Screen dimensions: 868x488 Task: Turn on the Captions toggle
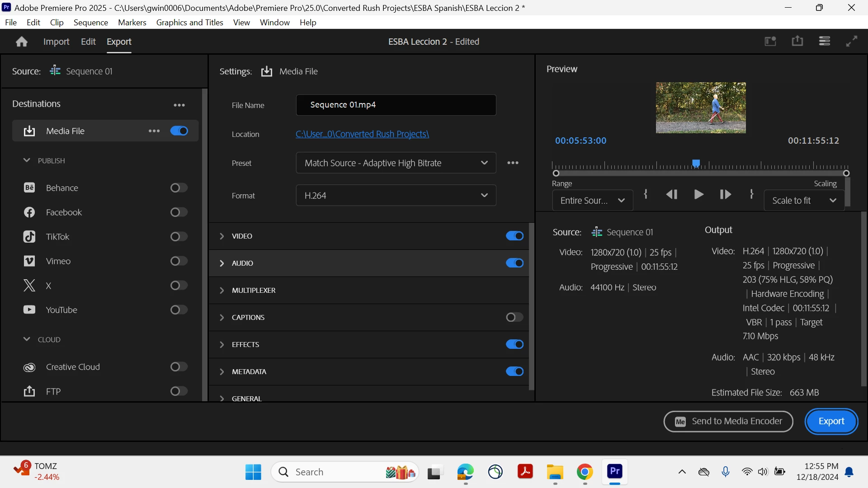tap(514, 317)
